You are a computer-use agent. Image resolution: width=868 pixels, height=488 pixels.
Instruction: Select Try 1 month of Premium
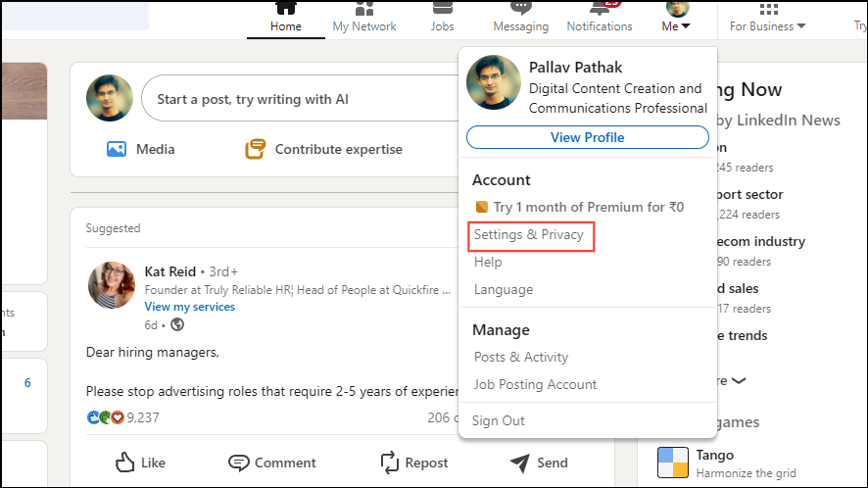click(x=589, y=207)
